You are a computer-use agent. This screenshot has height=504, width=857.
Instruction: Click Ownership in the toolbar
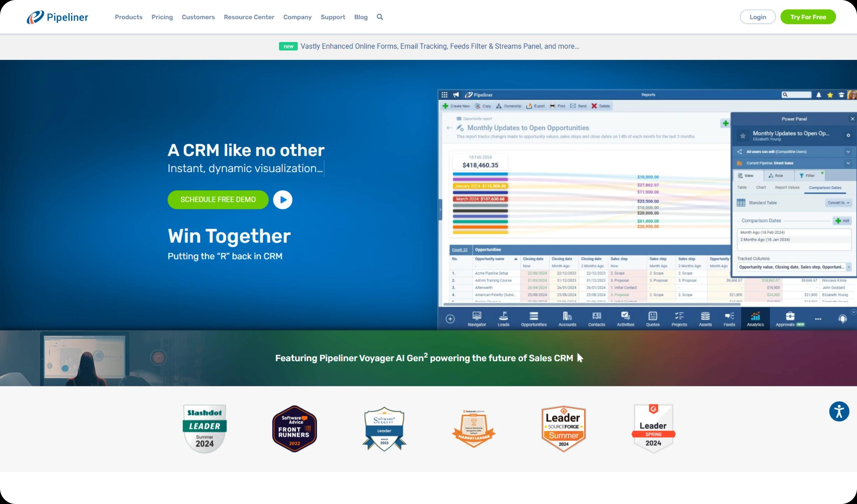tap(509, 106)
